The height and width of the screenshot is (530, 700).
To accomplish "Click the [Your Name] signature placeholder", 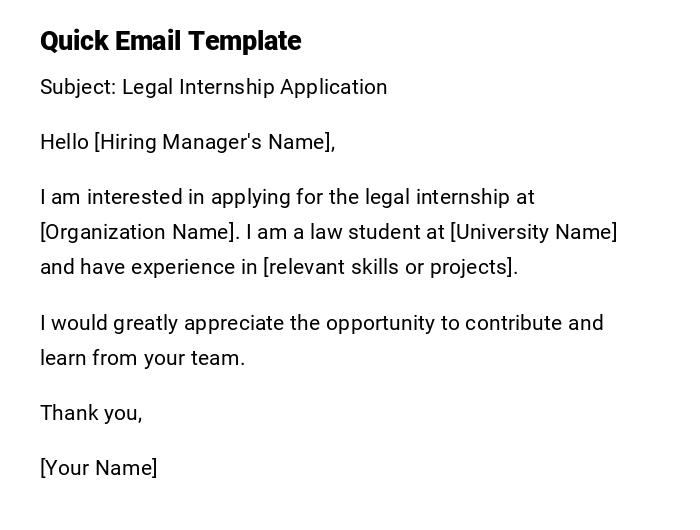I will click(99, 468).
